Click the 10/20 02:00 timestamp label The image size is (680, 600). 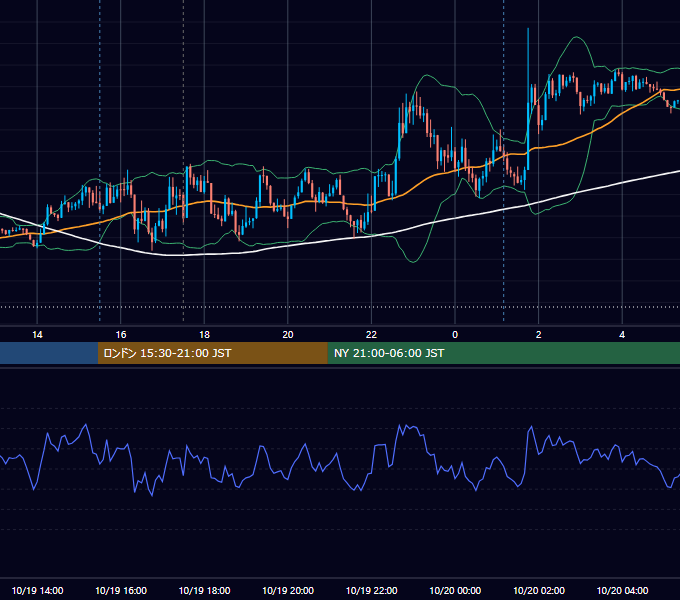539,590
